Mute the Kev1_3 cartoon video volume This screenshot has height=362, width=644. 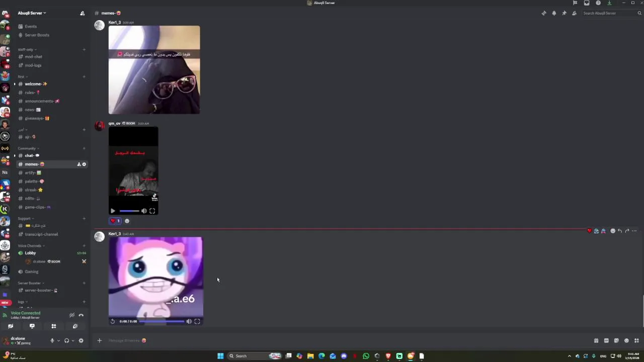189,321
